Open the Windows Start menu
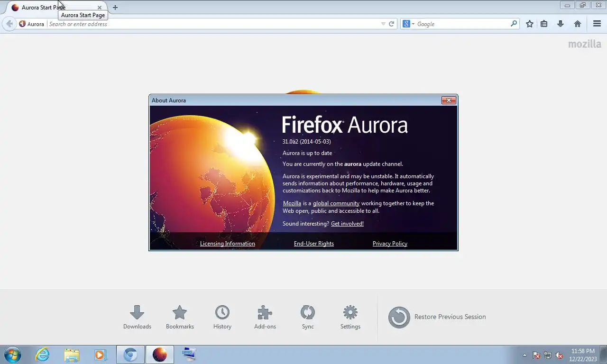 (x=12, y=355)
